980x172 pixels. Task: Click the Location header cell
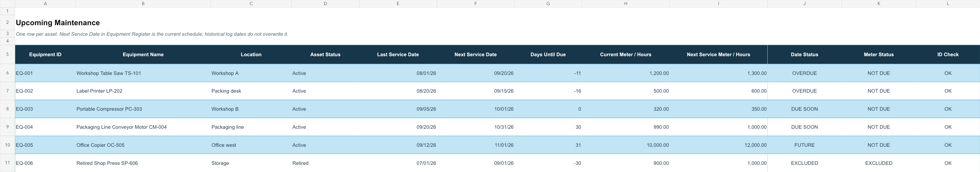[x=251, y=54]
